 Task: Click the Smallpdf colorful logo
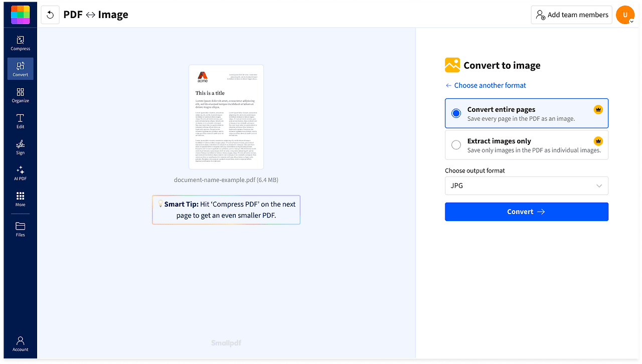coord(20,15)
